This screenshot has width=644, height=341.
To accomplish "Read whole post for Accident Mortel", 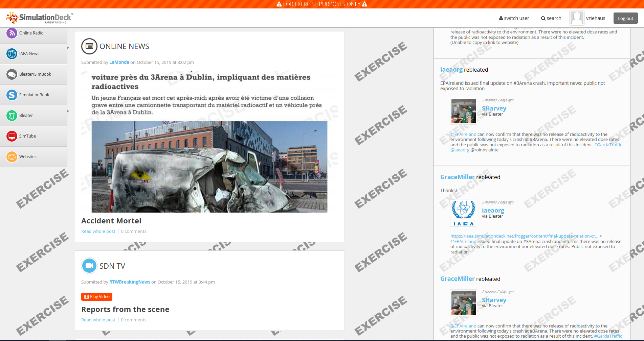I will (98, 232).
